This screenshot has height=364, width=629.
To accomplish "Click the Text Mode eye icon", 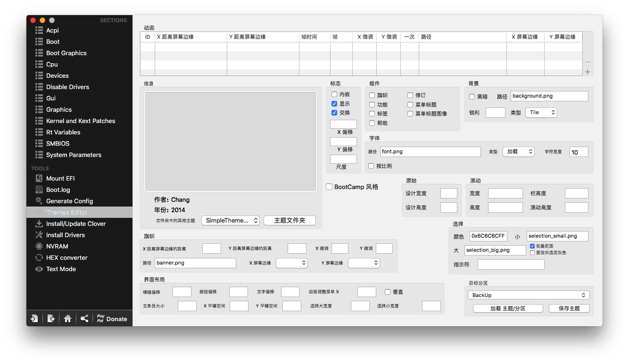I will 39,269.
